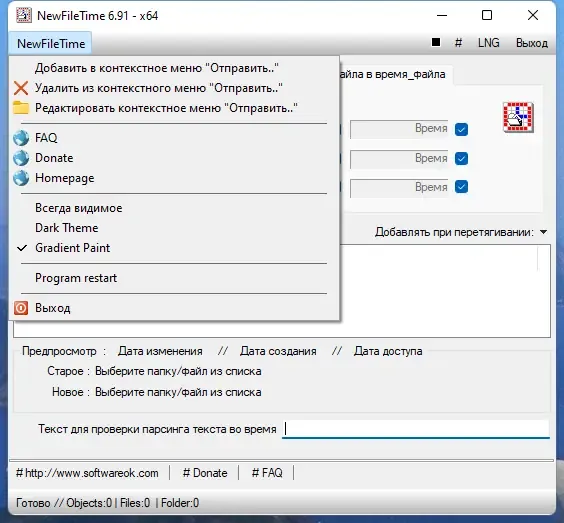Click the "Дата создания" preview label
564x523 pixels.
pos(278,351)
